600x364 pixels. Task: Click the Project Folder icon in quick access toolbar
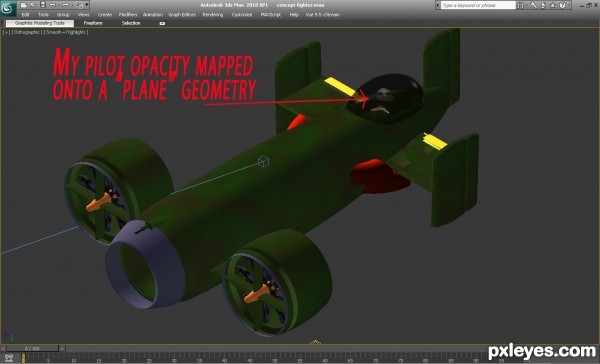[x=79, y=5]
